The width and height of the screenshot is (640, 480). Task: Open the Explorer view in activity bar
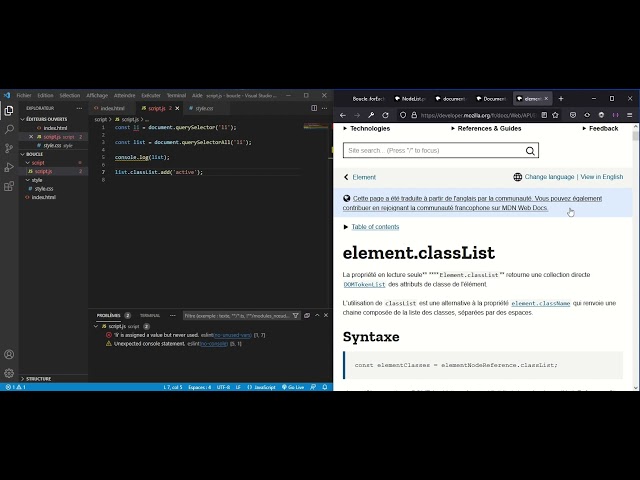click(9, 110)
